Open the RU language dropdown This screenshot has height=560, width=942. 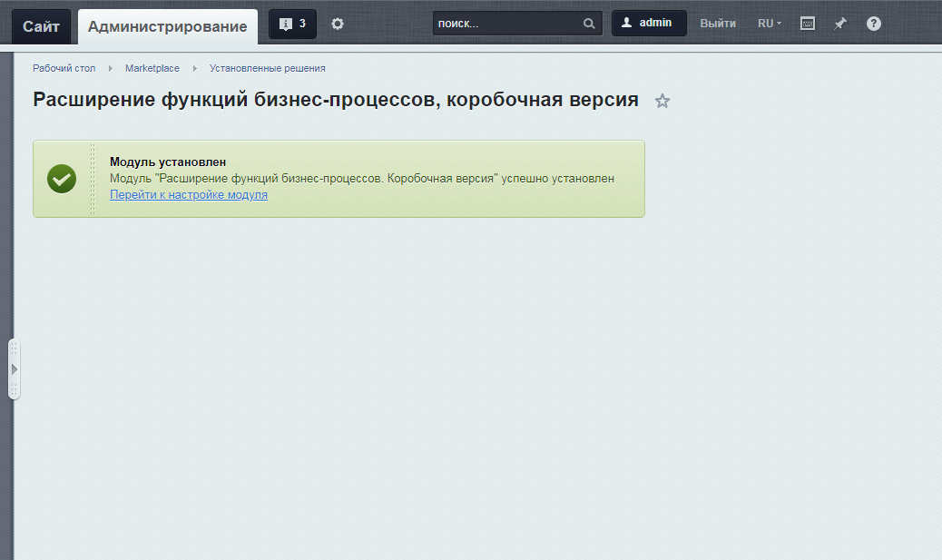(769, 24)
